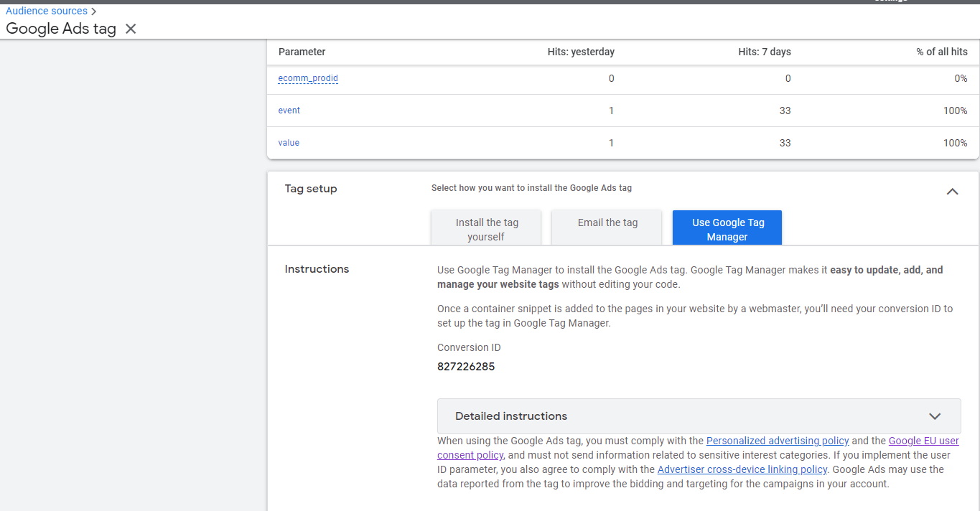Click the 0% cell in ecomm_prodid row
Image resolution: width=980 pixels, height=511 pixels.
coord(961,78)
